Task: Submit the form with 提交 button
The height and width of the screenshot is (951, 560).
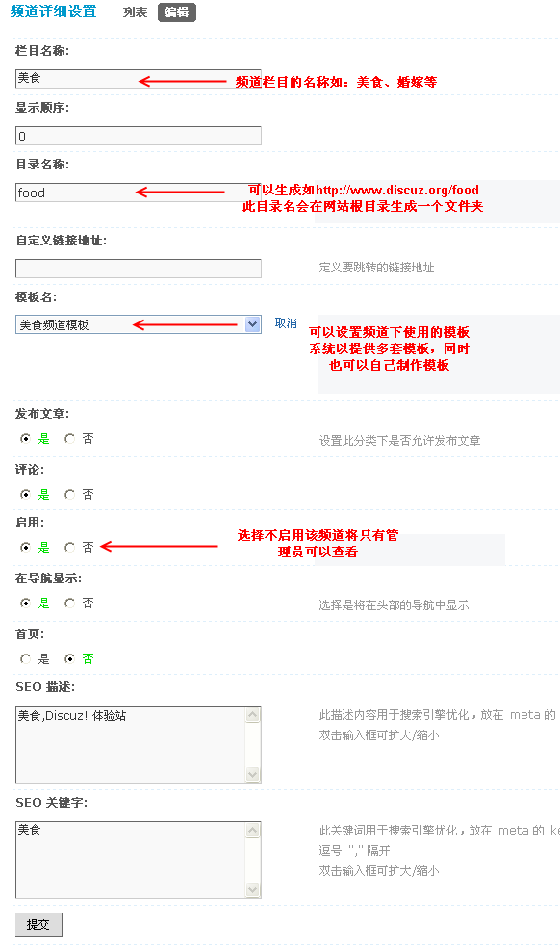Action: click(38, 924)
